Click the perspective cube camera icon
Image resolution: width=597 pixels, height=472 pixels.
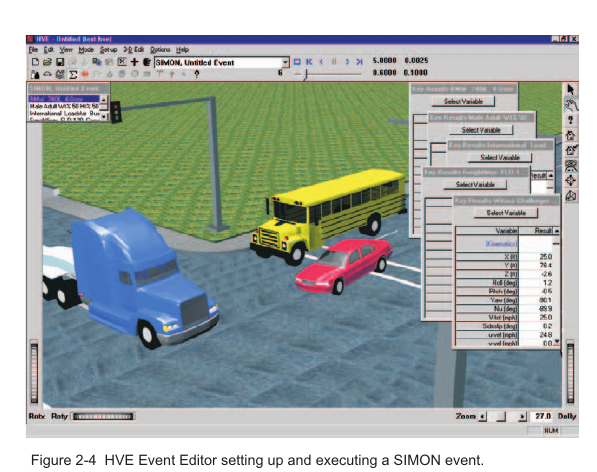tap(570, 196)
